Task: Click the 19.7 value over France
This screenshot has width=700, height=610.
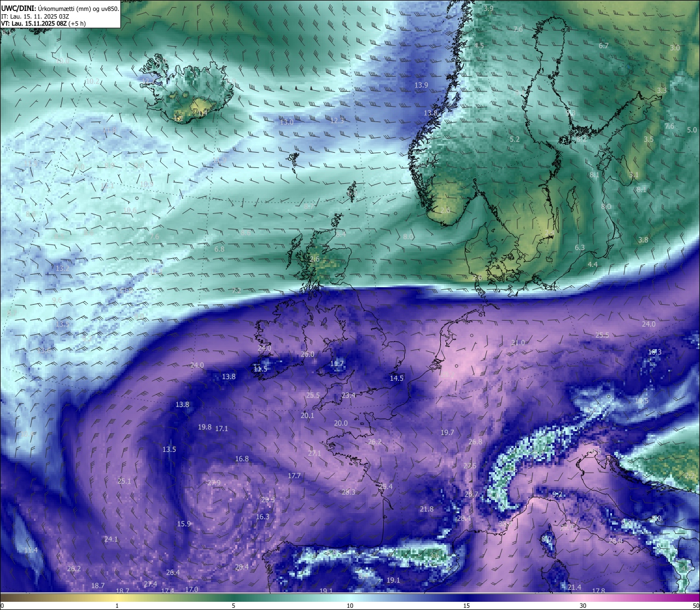Action: tap(447, 432)
